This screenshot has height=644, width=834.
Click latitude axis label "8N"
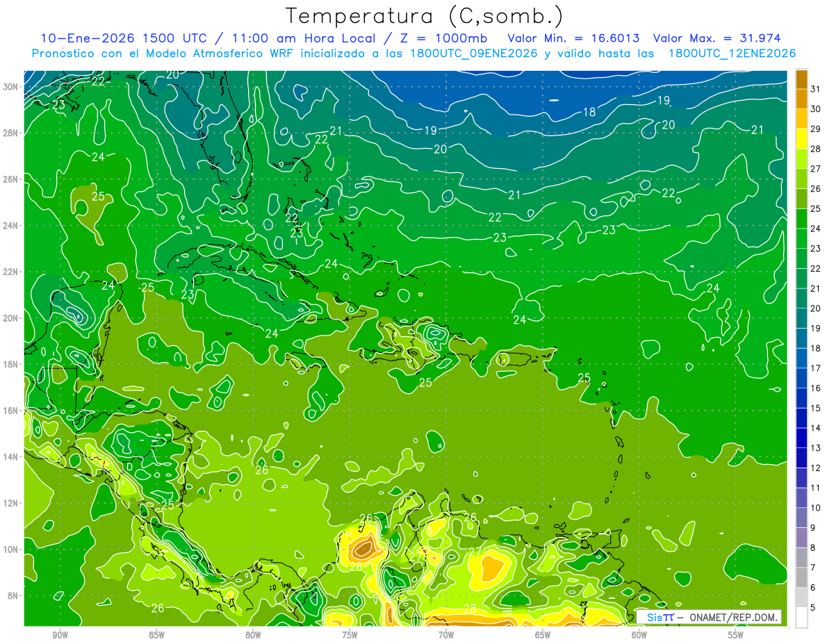tap(13, 595)
